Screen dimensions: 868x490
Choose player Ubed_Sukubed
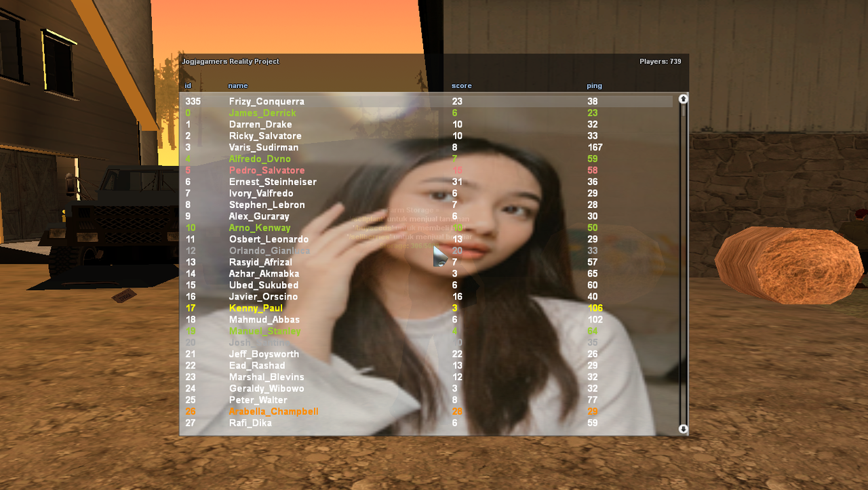coord(263,286)
